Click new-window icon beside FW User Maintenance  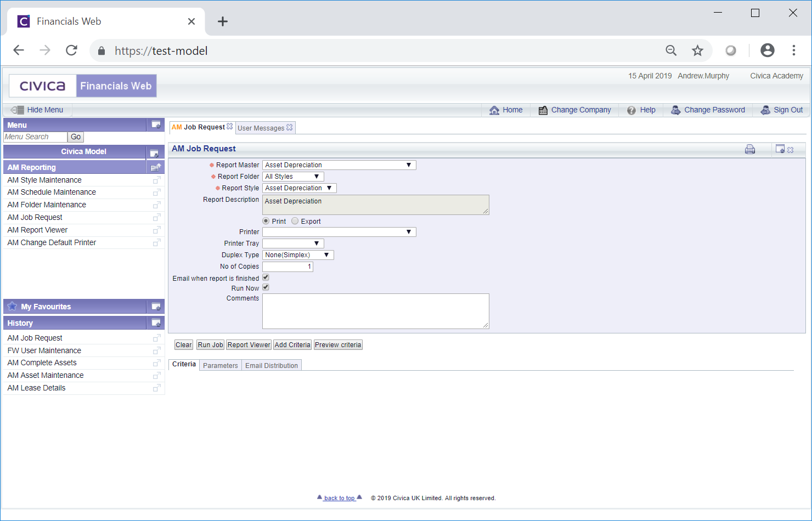(156, 350)
